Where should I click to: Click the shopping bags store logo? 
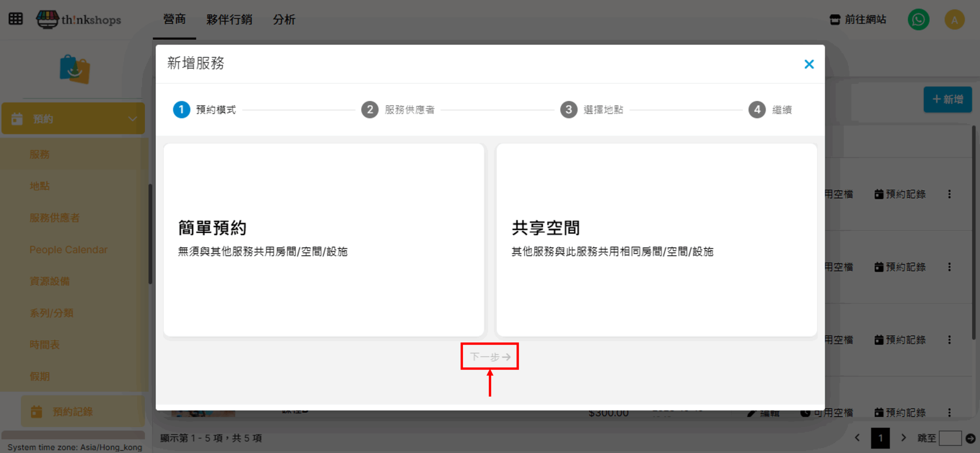[x=75, y=69]
